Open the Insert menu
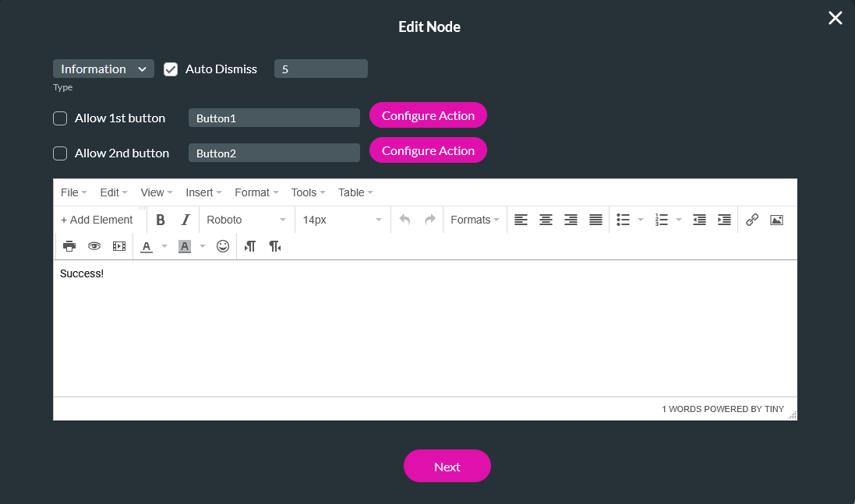855x504 pixels. pos(202,192)
